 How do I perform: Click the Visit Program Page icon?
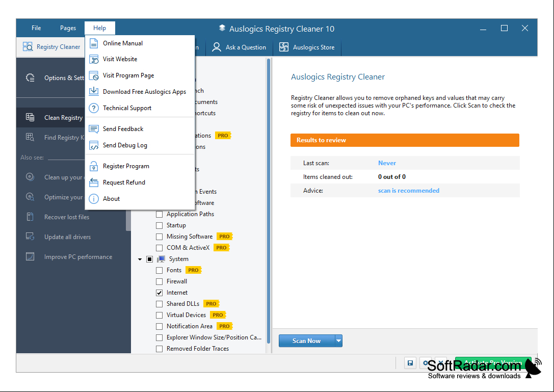(x=94, y=75)
